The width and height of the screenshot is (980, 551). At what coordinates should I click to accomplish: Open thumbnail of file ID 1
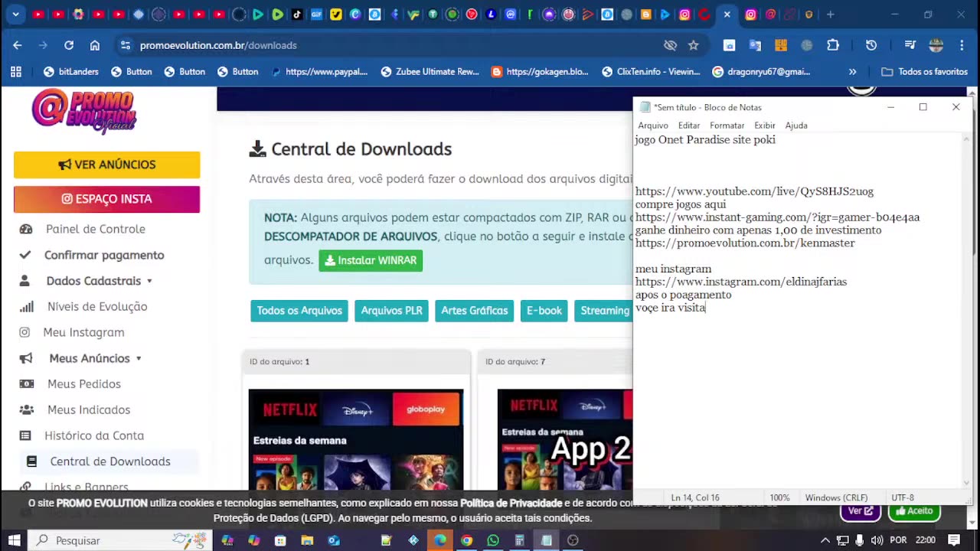[356, 439]
